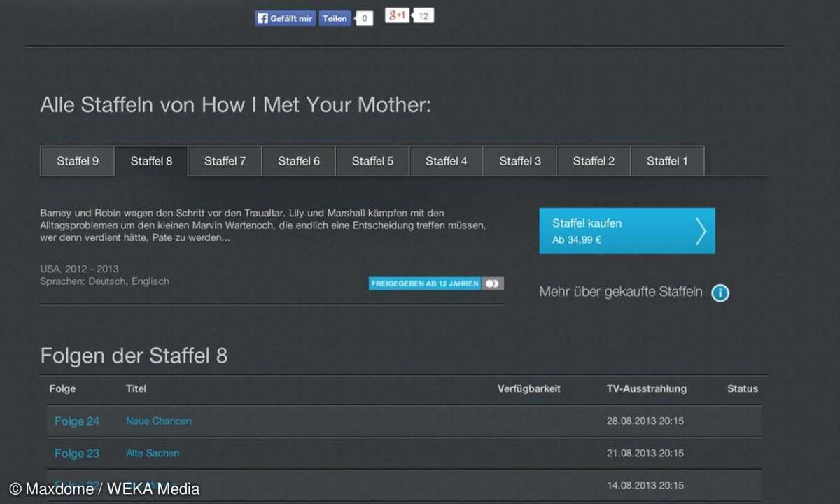The image size is (840, 504).
Task: Click the air date 14.08.2013 20:15
Action: click(x=645, y=485)
